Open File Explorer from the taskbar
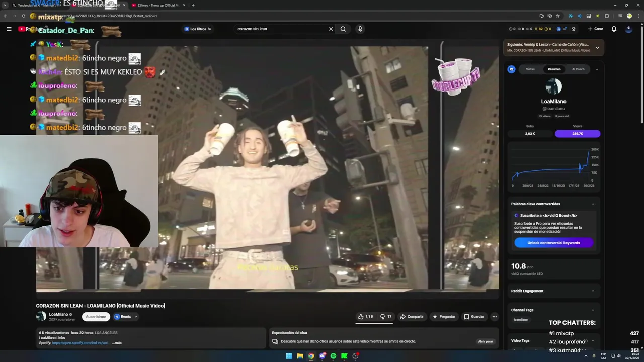 300,356
